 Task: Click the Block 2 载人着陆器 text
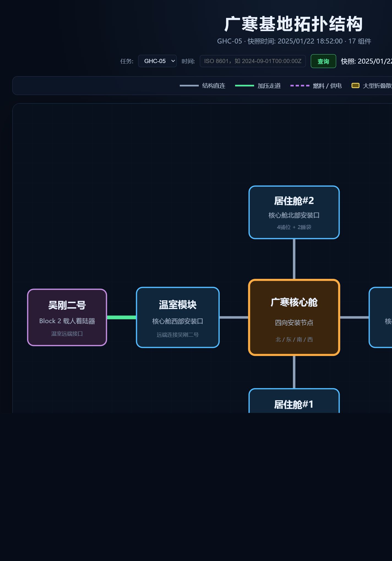[67, 321]
